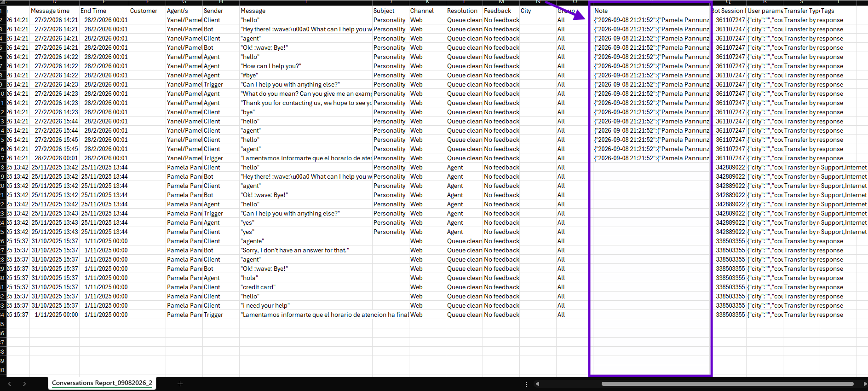Select the "Subject" header cell
This screenshot has height=391, width=868.
click(391, 11)
